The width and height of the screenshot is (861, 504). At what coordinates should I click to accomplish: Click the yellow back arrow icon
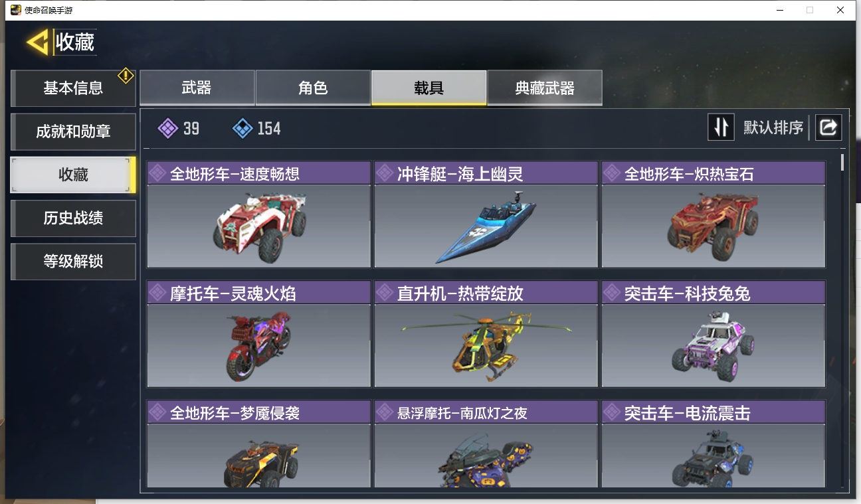tap(38, 43)
